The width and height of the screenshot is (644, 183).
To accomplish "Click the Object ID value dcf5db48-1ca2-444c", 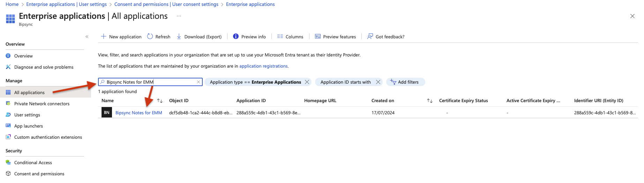I will 201,113.
